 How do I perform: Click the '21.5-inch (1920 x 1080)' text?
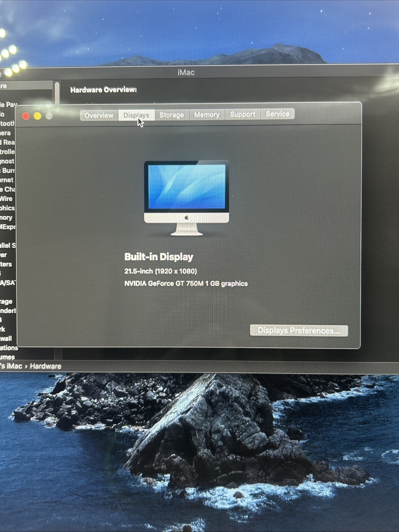[161, 271]
